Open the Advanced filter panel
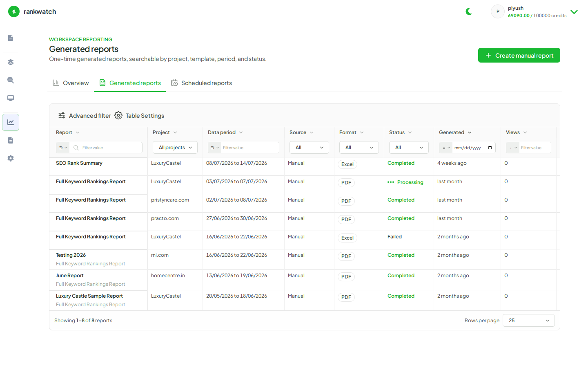 coord(85,116)
